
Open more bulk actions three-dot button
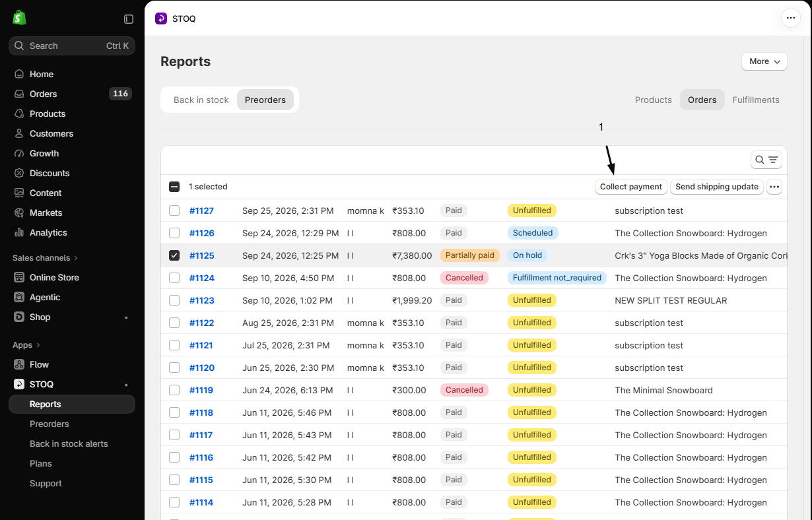tap(774, 187)
